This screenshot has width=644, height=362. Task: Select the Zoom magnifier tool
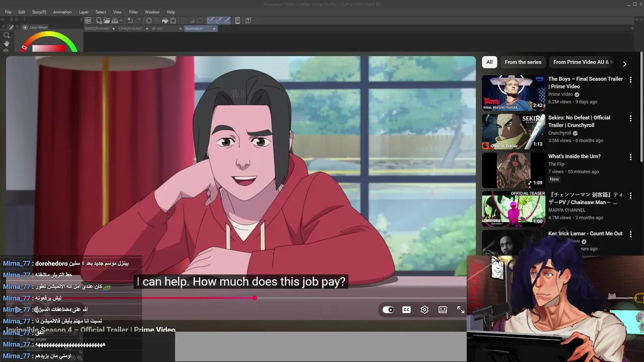tap(7, 35)
